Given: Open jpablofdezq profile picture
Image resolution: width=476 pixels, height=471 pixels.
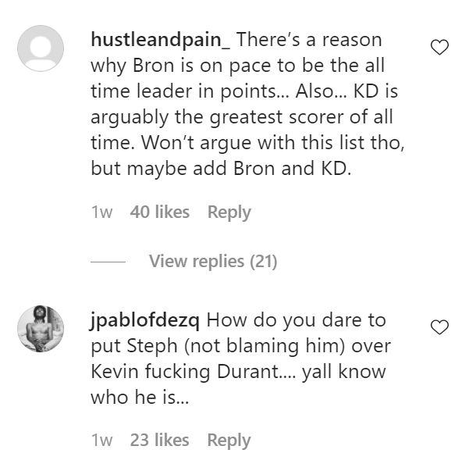Looking at the screenshot, I should point(41,328).
